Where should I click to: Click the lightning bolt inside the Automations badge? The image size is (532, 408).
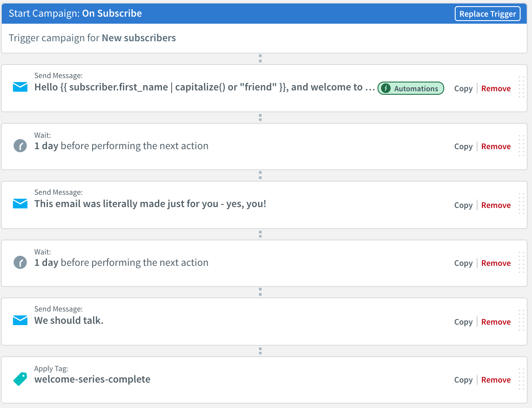(386, 88)
